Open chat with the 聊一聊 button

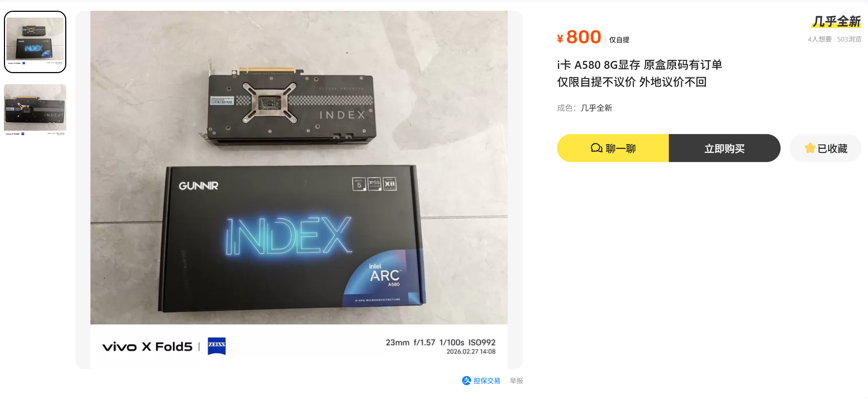click(613, 148)
